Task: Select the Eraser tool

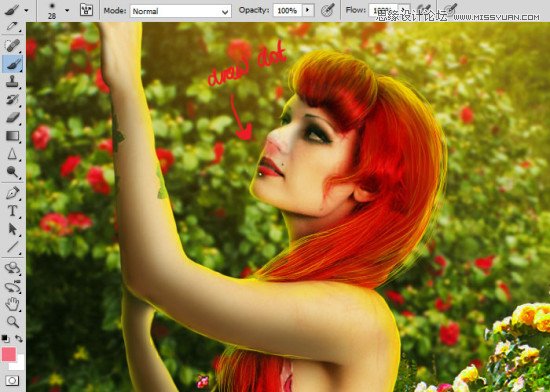Action: [13, 117]
